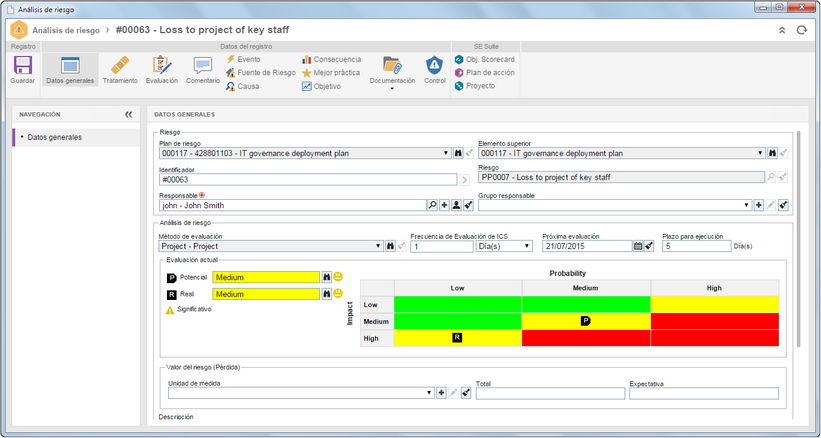Click binoculars beside Potencial field

click(327, 277)
